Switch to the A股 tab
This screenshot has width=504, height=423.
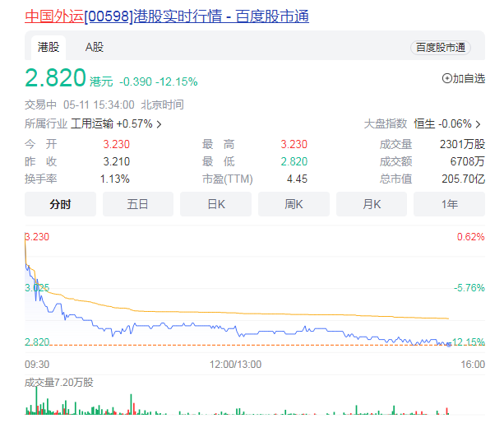pos(95,47)
